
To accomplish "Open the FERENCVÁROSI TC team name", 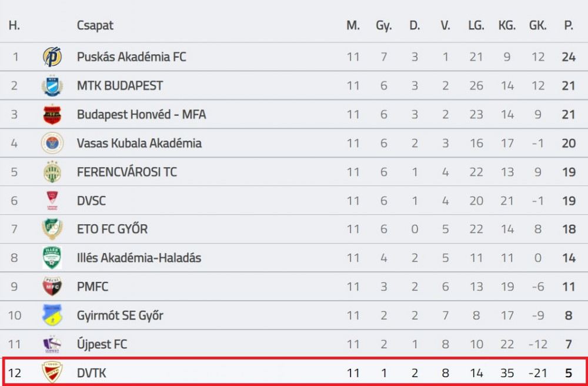I will point(127,172).
